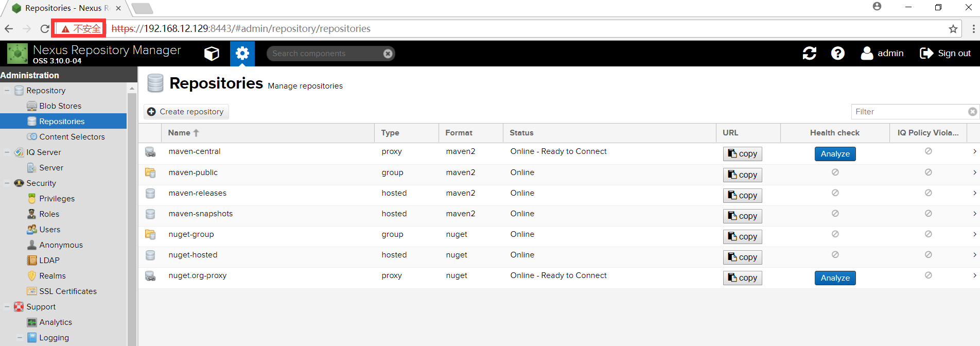Image resolution: width=980 pixels, height=346 pixels.
Task: Click the nuget-hosted database icon
Action: pyautogui.click(x=150, y=255)
